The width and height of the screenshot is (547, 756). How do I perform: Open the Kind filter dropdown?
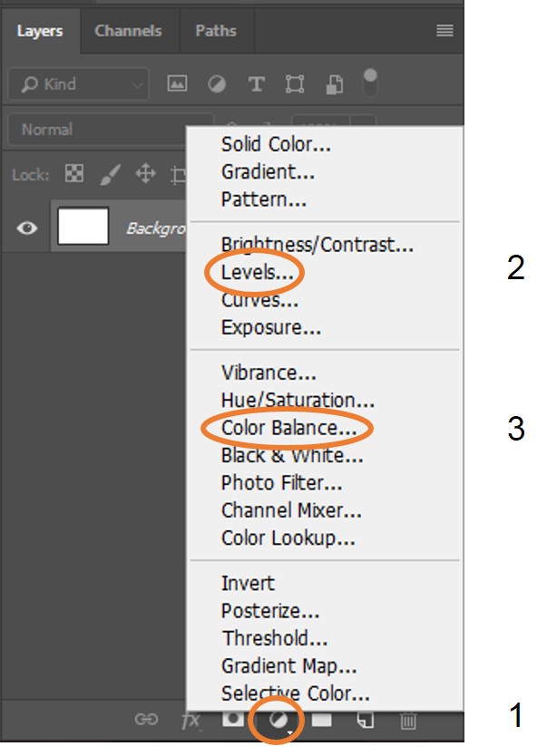click(77, 84)
